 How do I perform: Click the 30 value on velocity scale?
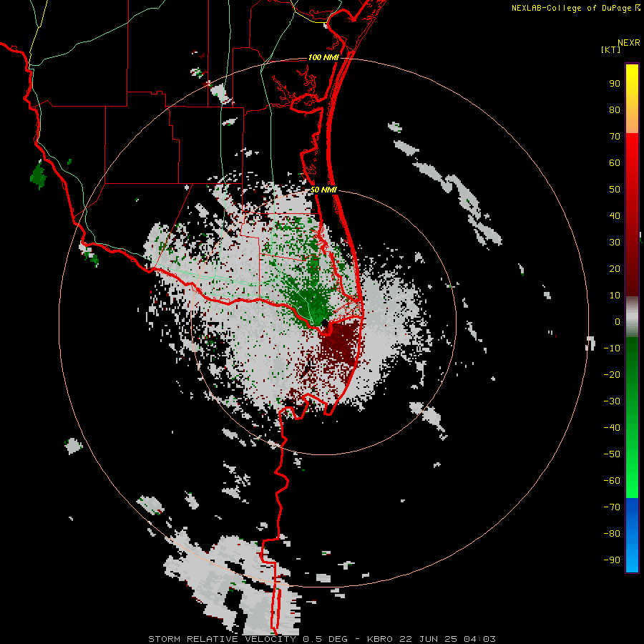click(615, 243)
